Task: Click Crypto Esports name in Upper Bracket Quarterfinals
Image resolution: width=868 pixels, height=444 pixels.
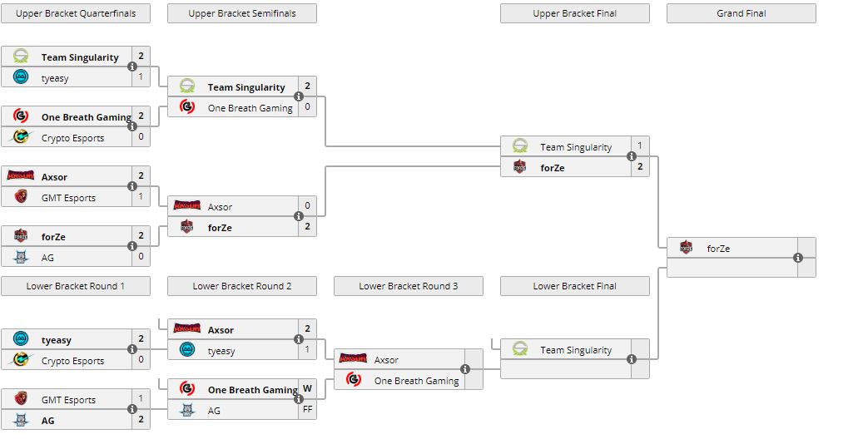Action: click(x=72, y=138)
